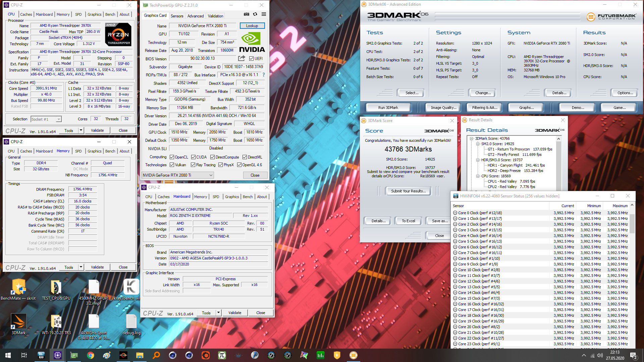
Task: Open the Tools dropdown arrow in the CPU-Z Mainboard window
Action: click(x=218, y=313)
